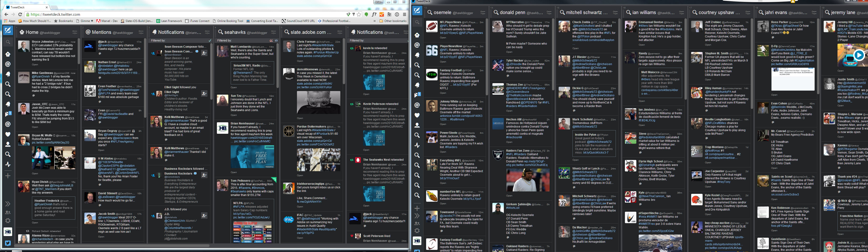Add a column with the plus icon in Chrome TweetDeck
The width and height of the screenshot is (868, 252).
coord(8,176)
